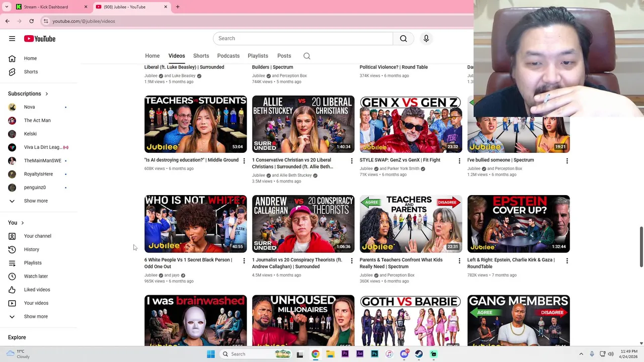Open options menu for Allie Beth Stuckey video
The width and height of the screenshot is (644, 362).
352,161
